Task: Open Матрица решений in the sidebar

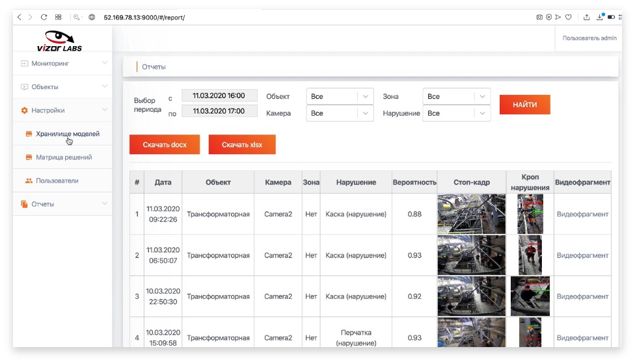Action: coord(63,157)
